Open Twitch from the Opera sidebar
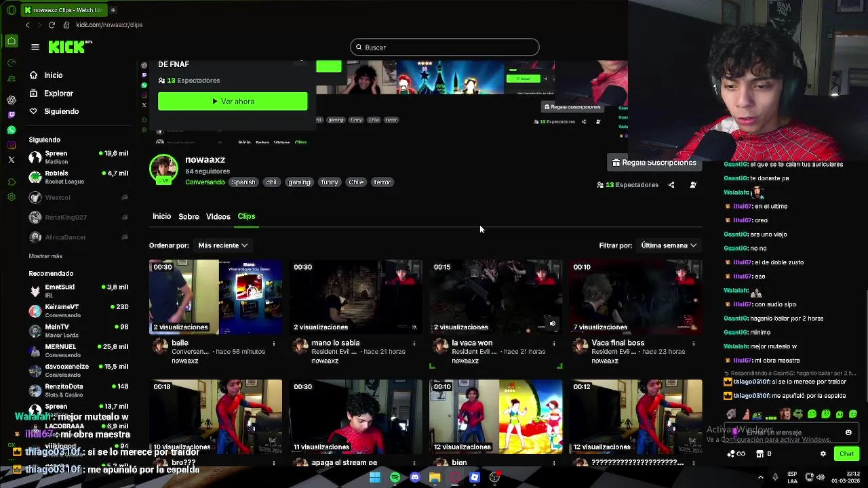 click(12, 115)
